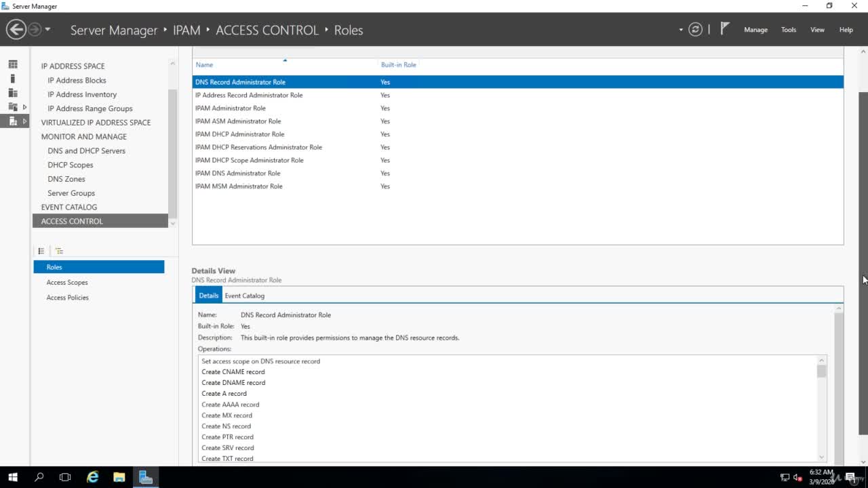The image size is (868, 488).
Task: Open the Local Server sidebar icon
Action: pos(13,79)
